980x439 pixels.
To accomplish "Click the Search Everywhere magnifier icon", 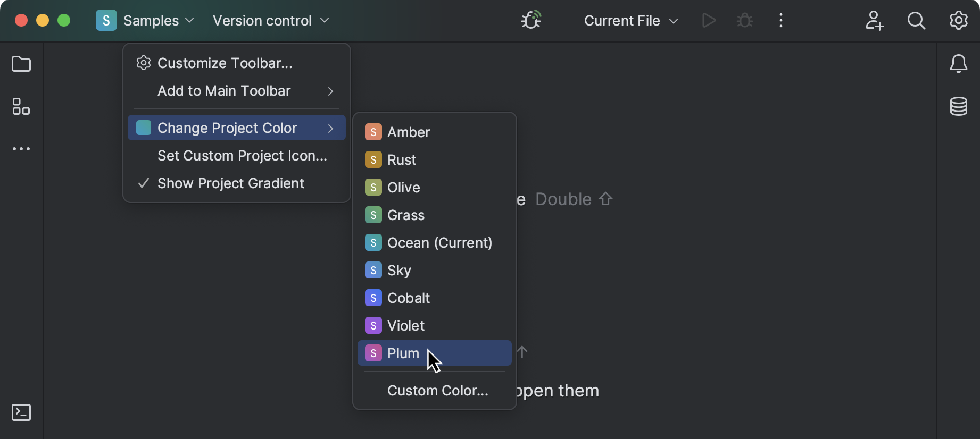I will (x=916, y=21).
